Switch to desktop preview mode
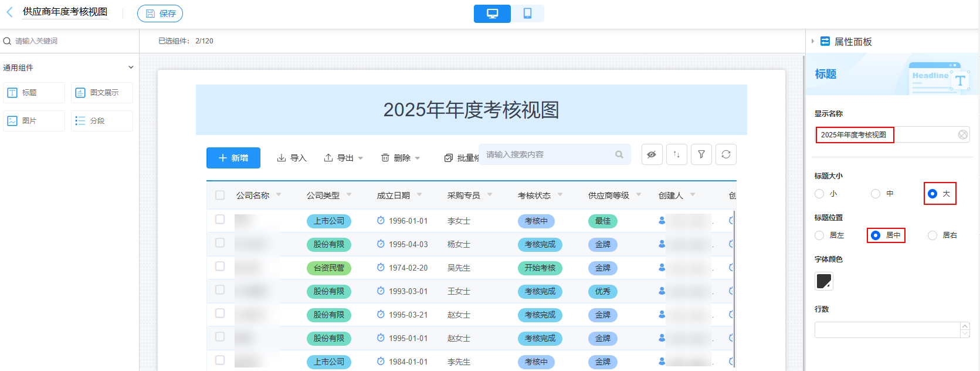Viewport: 980px width, 371px height. coord(492,14)
